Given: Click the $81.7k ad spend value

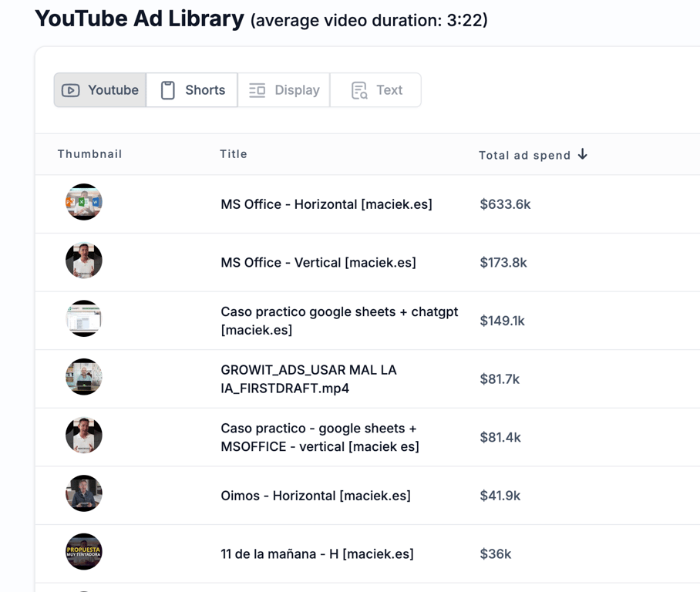Looking at the screenshot, I should click(500, 379).
